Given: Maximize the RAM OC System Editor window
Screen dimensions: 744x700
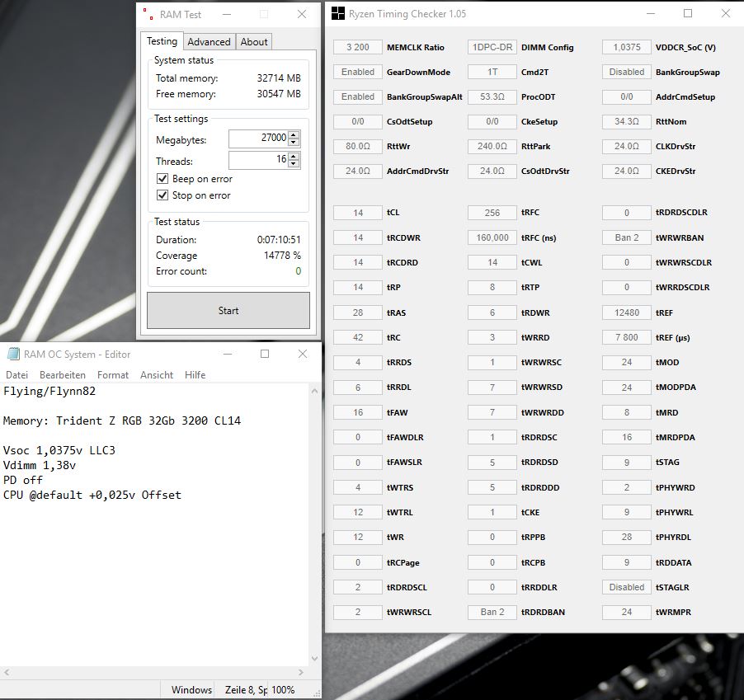Looking at the screenshot, I should point(265,354).
